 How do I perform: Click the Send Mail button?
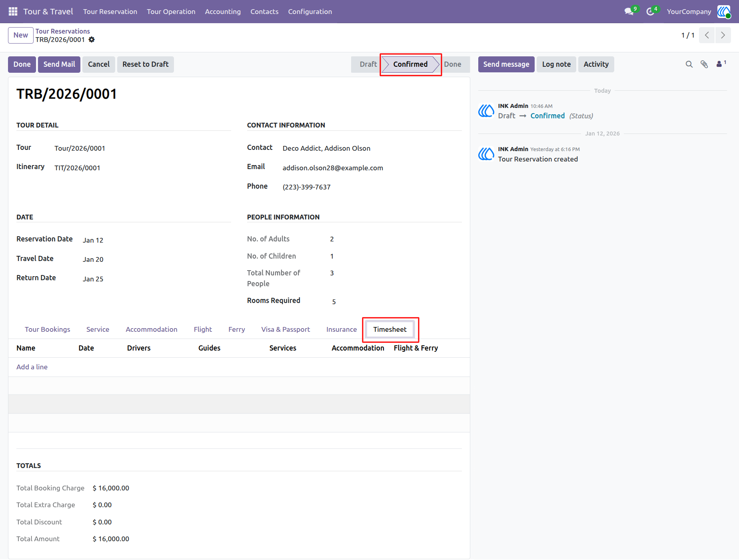pos(59,64)
